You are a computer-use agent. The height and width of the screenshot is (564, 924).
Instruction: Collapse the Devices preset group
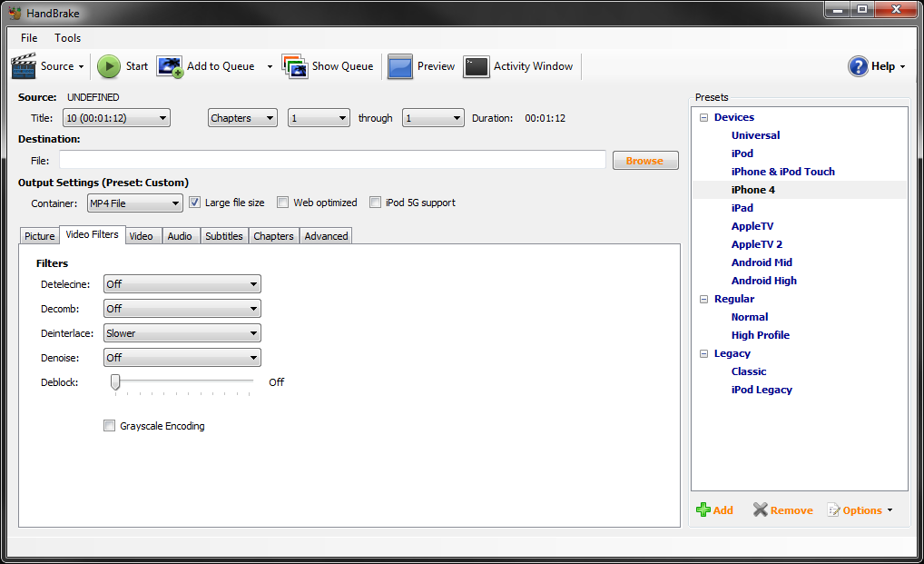(703, 117)
